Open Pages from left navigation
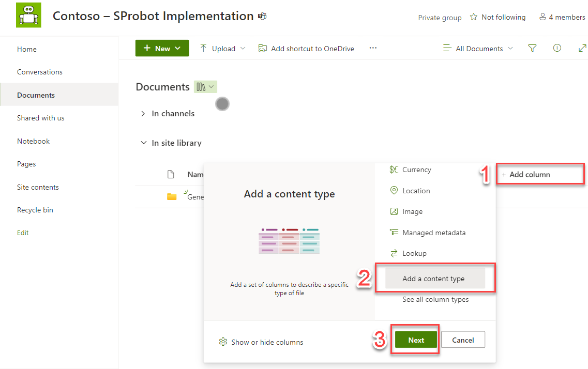The image size is (588, 369). click(26, 164)
